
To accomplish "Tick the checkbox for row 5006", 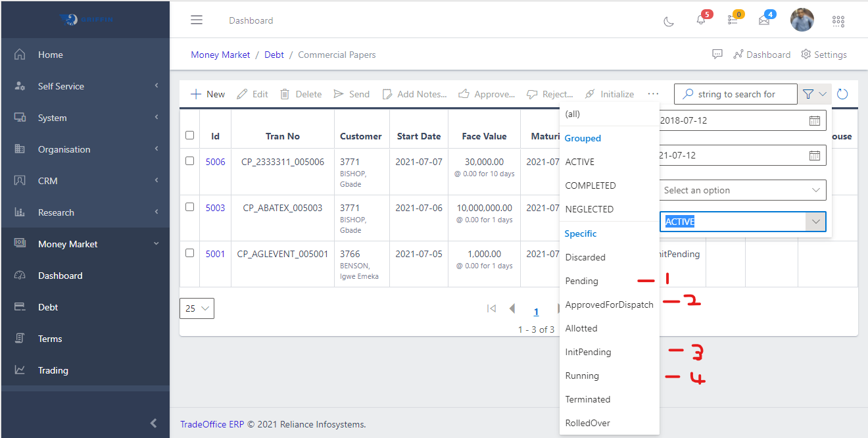I will coord(190,161).
